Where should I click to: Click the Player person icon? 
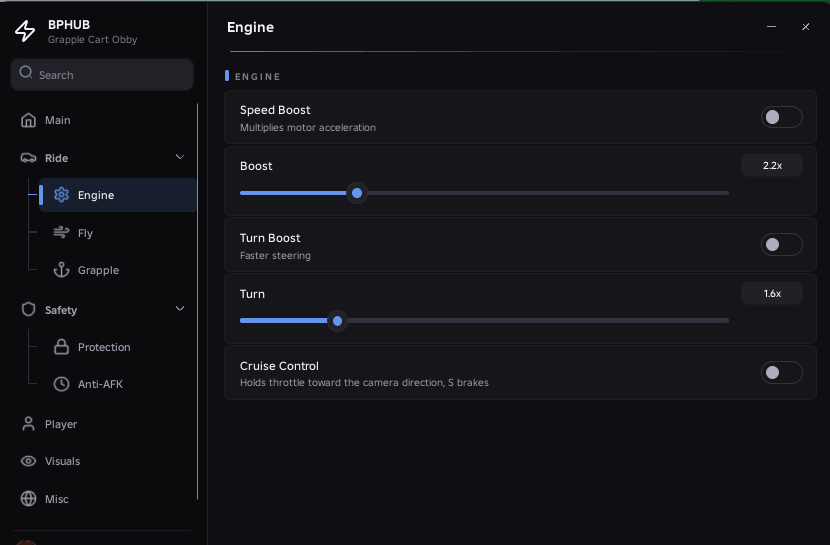click(28, 424)
